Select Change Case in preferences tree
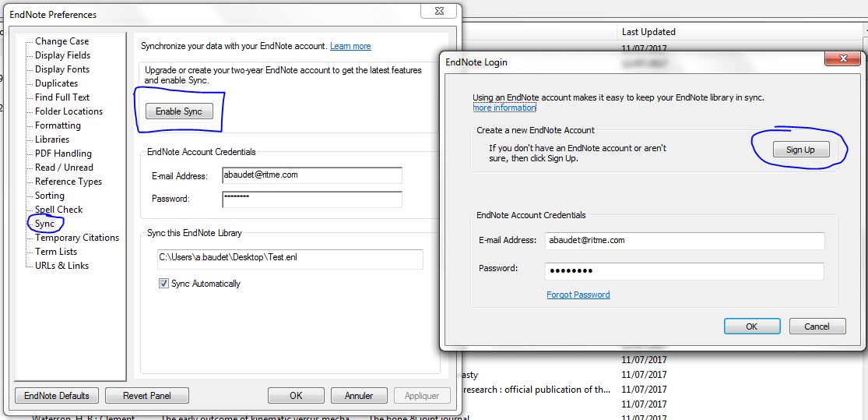This screenshot has width=868, height=420. 61,41
